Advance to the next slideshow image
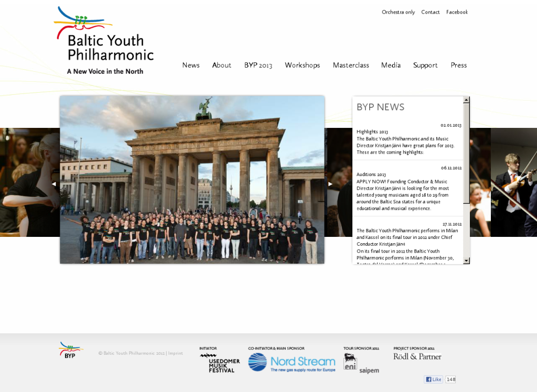 coord(330,184)
